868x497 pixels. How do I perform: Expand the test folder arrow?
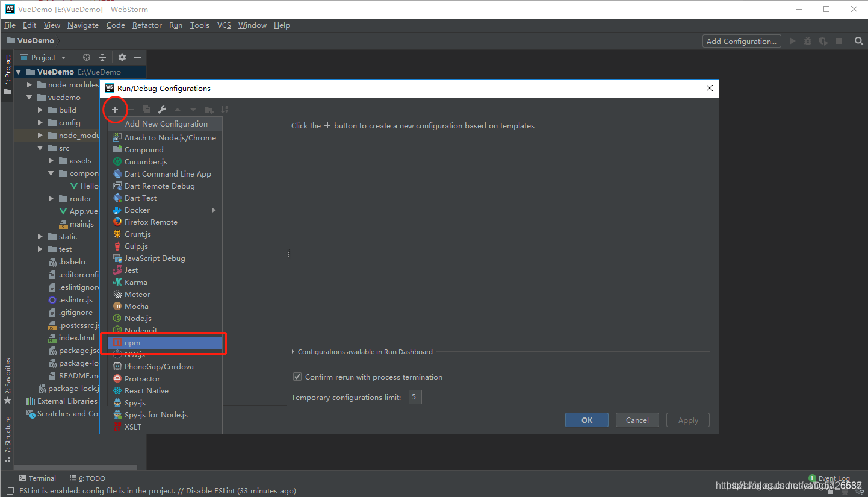tap(40, 249)
